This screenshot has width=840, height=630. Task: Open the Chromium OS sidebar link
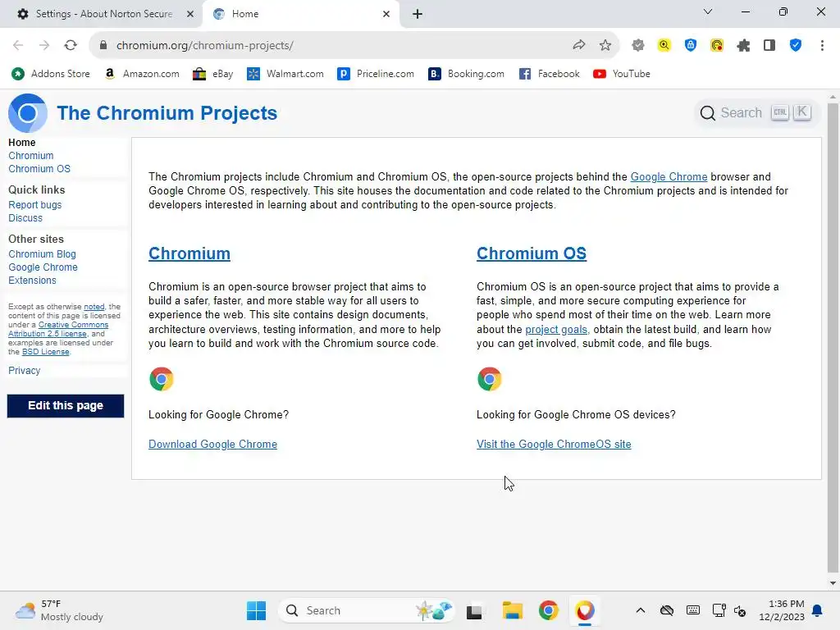pyautogui.click(x=39, y=169)
